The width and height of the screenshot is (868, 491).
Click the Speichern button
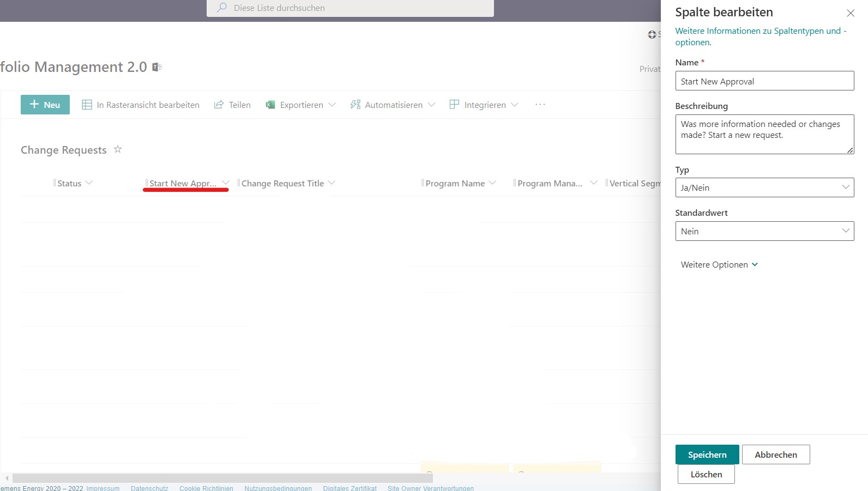(707, 454)
